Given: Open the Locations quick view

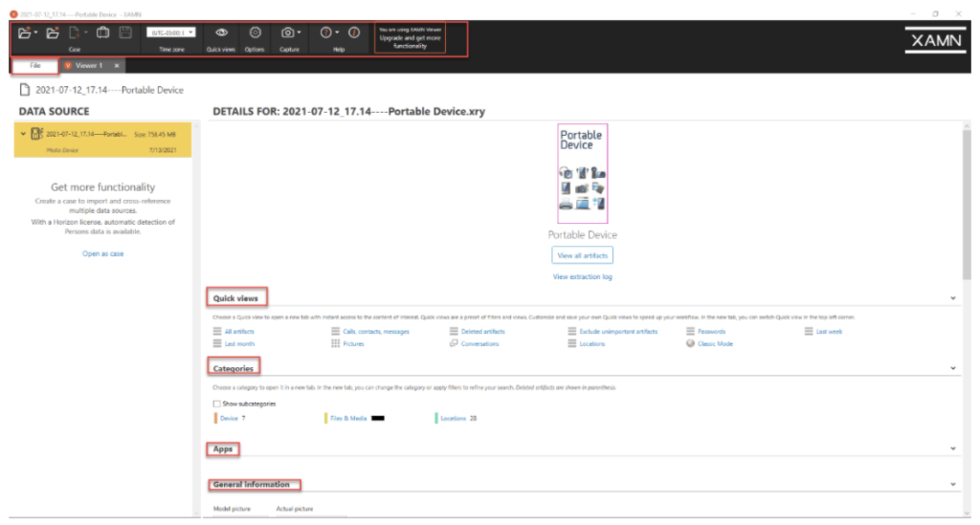Looking at the screenshot, I should point(591,344).
